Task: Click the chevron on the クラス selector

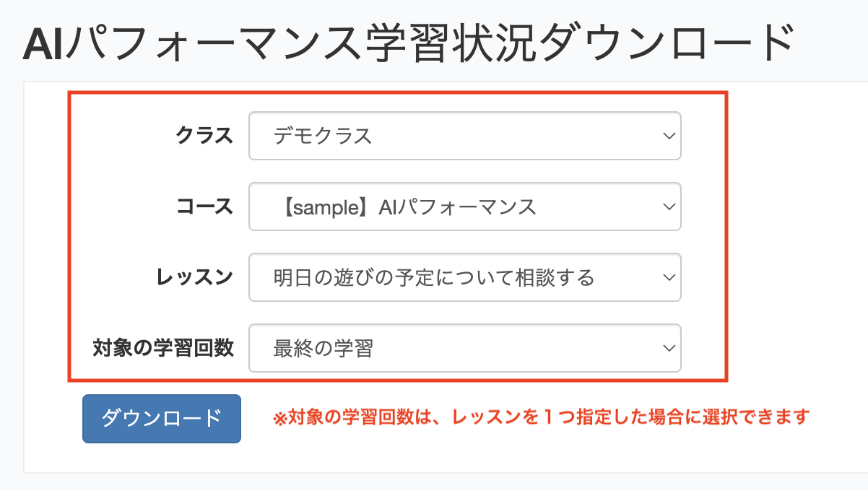Action: point(668,136)
